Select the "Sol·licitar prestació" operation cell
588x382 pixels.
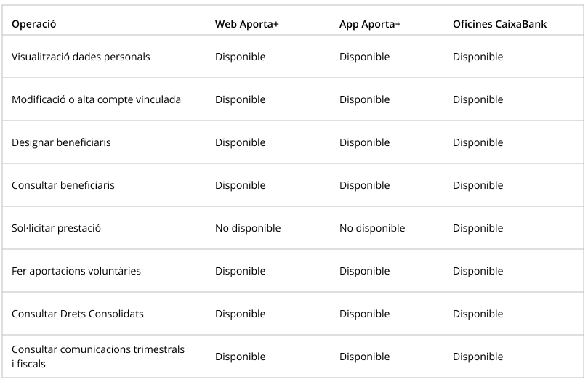click(56, 228)
